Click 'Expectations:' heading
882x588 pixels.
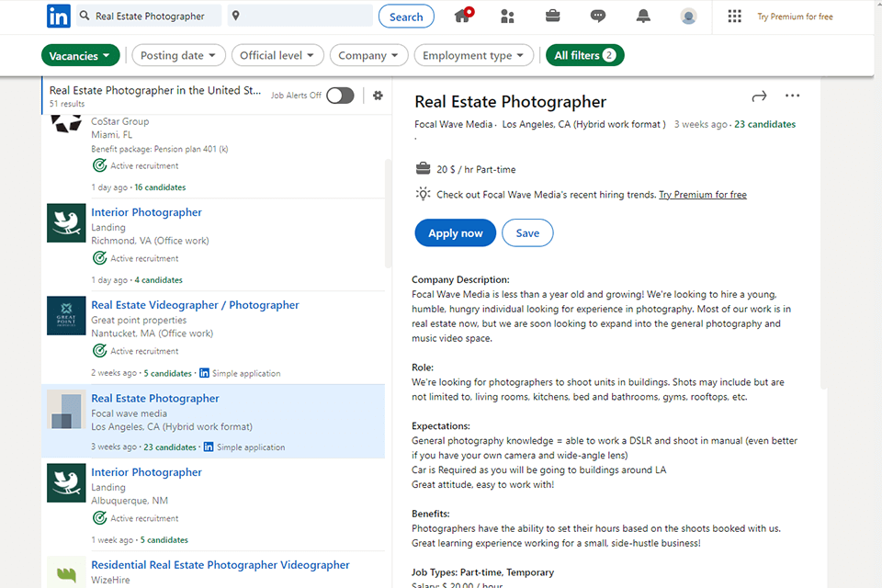click(x=440, y=426)
